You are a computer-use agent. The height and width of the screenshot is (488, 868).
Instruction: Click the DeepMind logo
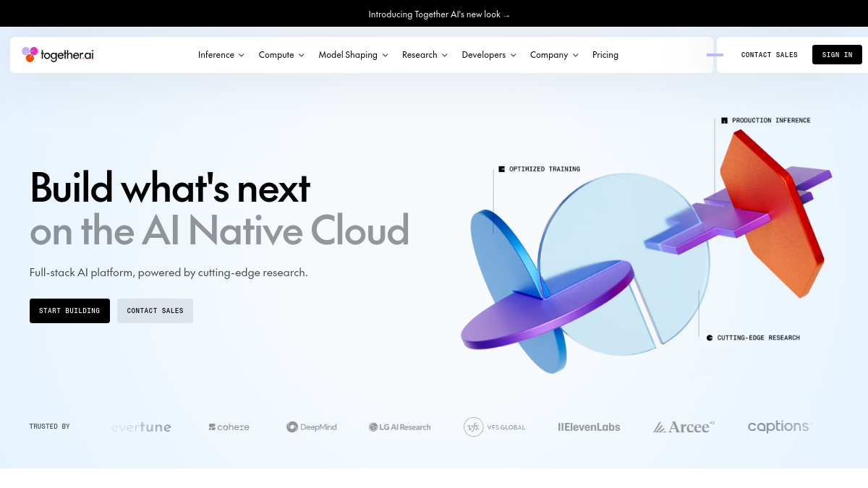[x=312, y=427]
